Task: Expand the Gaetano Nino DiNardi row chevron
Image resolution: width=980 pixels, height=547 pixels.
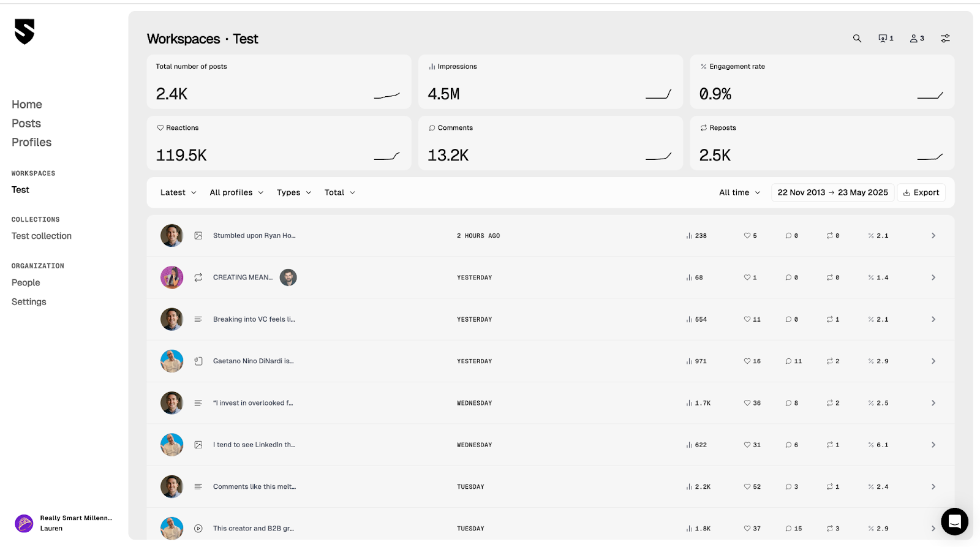Action: [x=933, y=361]
